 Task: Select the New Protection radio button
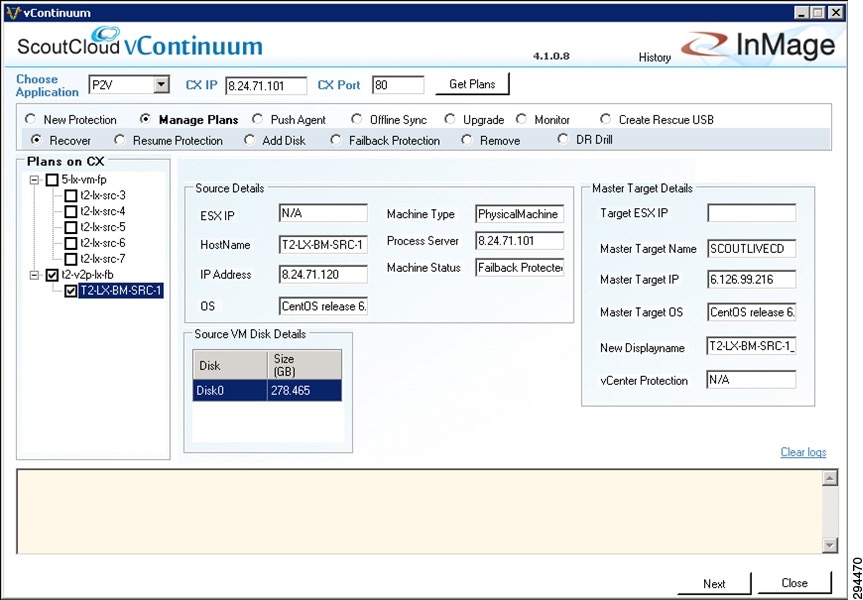coord(30,119)
